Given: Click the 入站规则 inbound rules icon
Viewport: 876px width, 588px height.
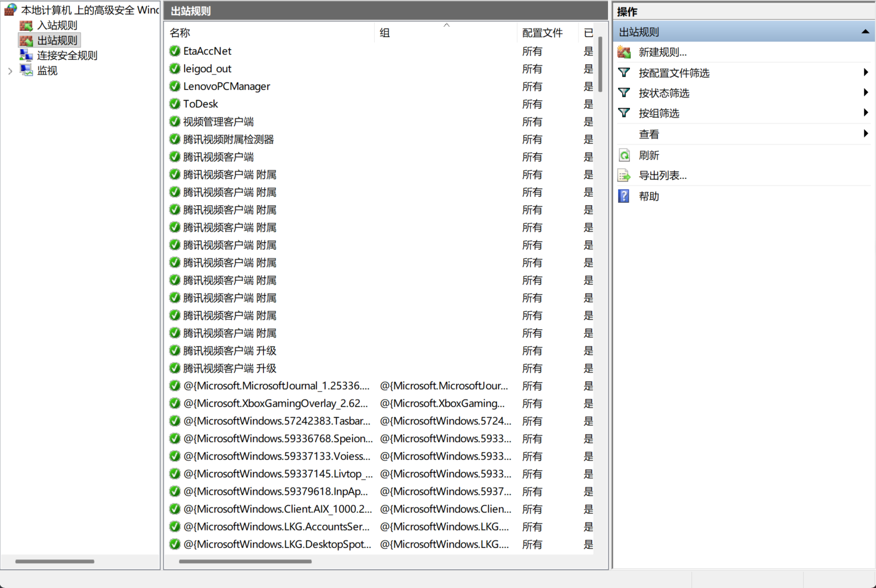Looking at the screenshot, I should pyautogui.click(x=26, y=25).
